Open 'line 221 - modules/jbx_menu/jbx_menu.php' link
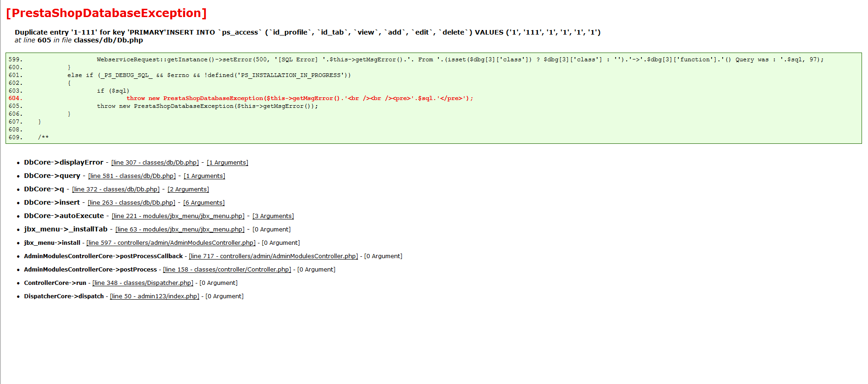This screenshot has width=868, height=384. 178,216
